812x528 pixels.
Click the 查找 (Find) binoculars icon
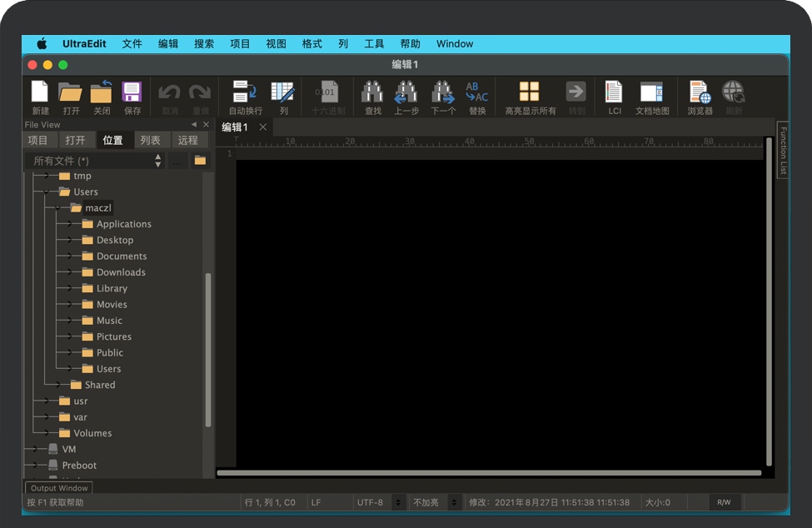[372, 92]
